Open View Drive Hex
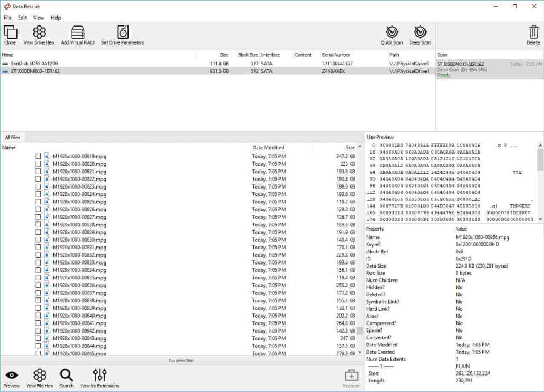This screenshot has width=544, height=392. [x=39, y=35]
